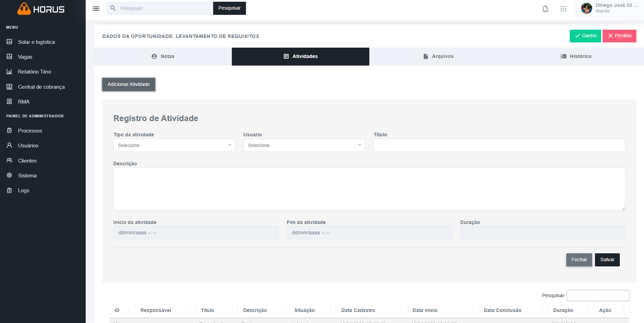
Task: Open the Tipo da atividade dropdown
Action: pyautogui.click(x=174, y=145)
